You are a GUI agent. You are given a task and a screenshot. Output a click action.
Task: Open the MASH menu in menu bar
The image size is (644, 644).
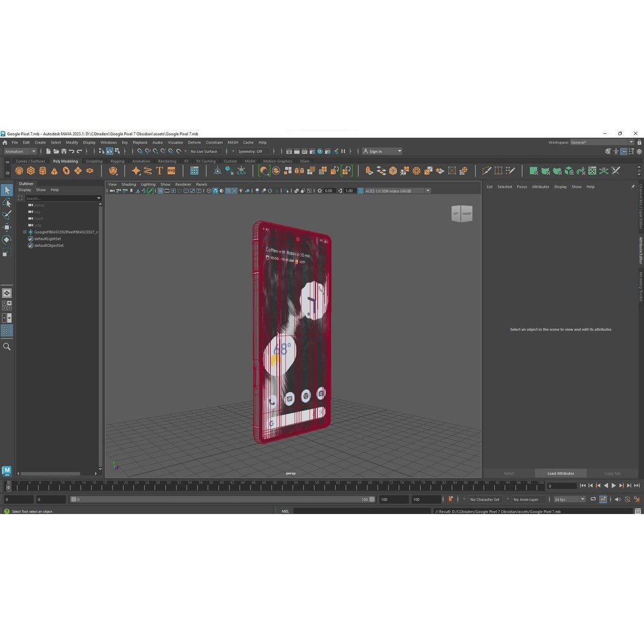pos(233,143)
